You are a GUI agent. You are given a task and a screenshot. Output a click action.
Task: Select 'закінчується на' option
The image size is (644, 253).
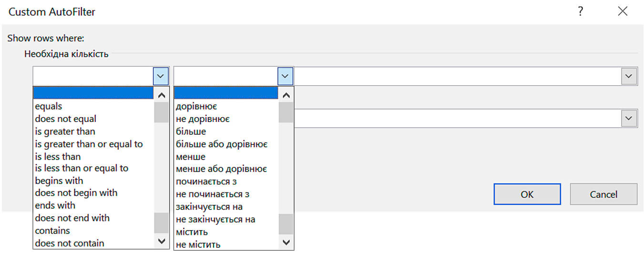(209, 207)
